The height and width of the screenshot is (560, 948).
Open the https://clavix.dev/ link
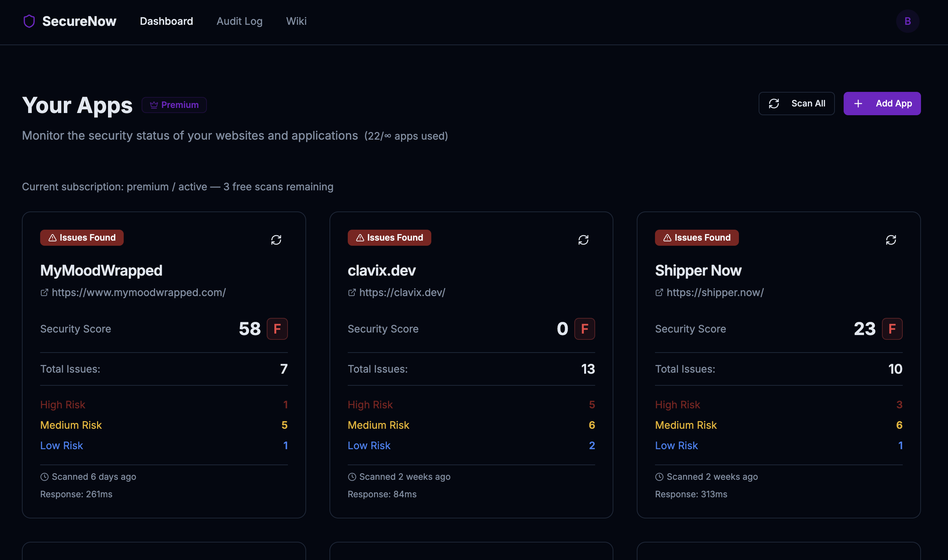coord(402,292)
